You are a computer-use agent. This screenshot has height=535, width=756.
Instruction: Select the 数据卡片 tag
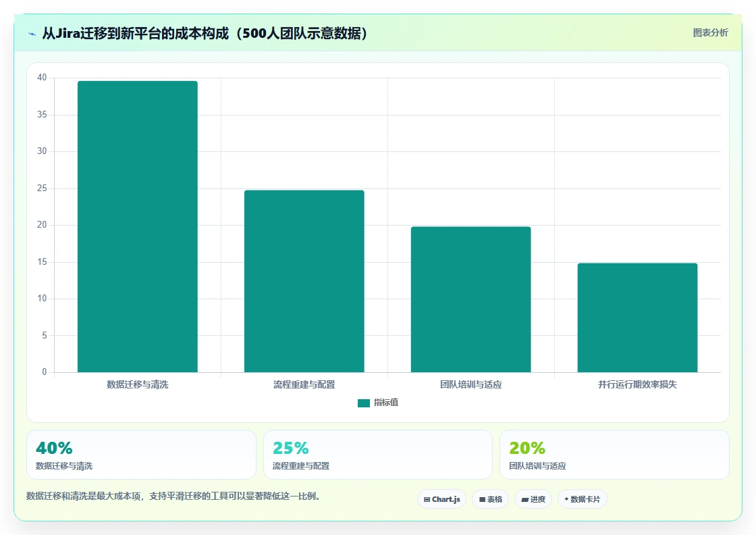[583, 499]
